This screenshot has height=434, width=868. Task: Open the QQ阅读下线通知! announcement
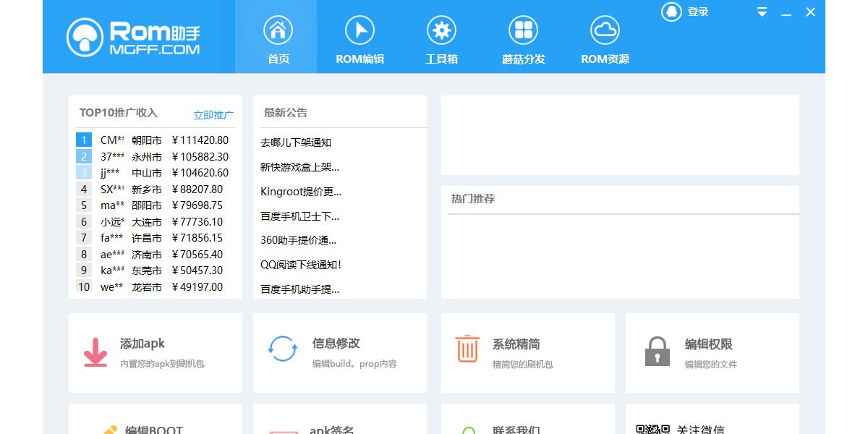pos(301,265)
